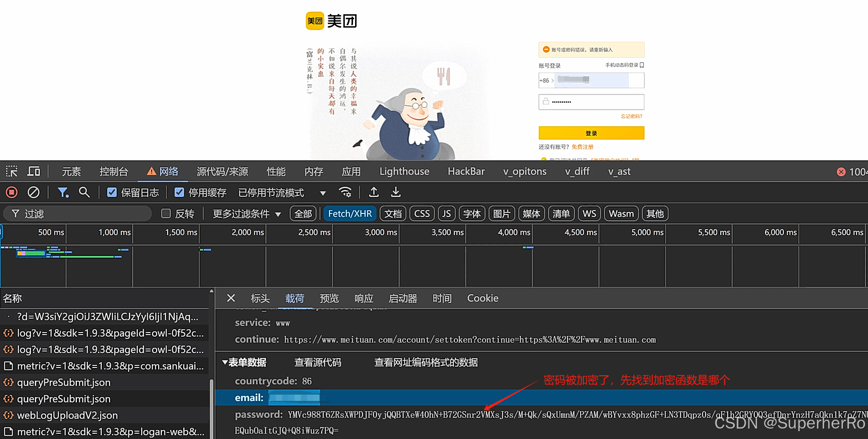Image resolution: width=868 pixels, height=439 pixels.
Task: Filter requests by WS type
Action: coord(589,213)
